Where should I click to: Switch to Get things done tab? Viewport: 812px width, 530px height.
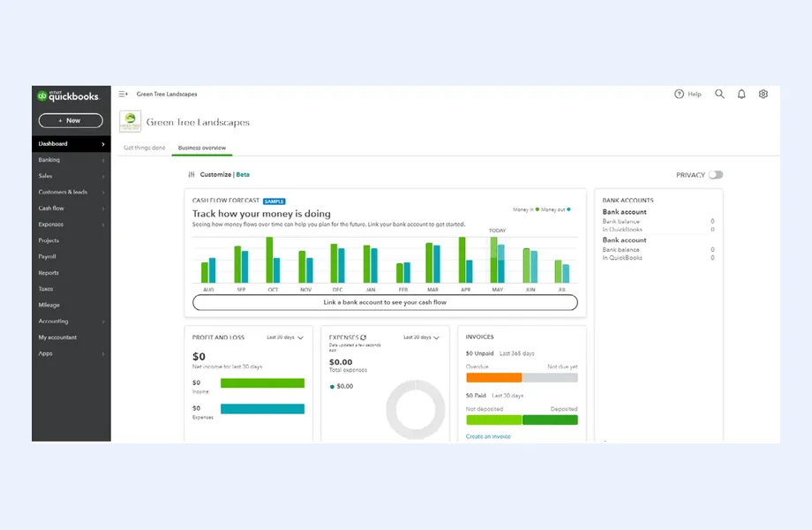click(145, 148)
